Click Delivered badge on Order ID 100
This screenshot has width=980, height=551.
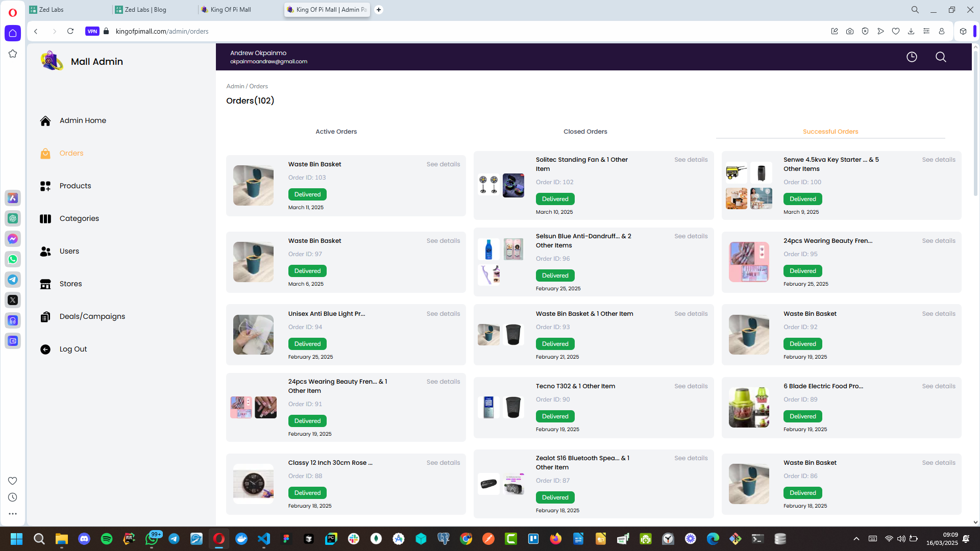click(802, 199)
